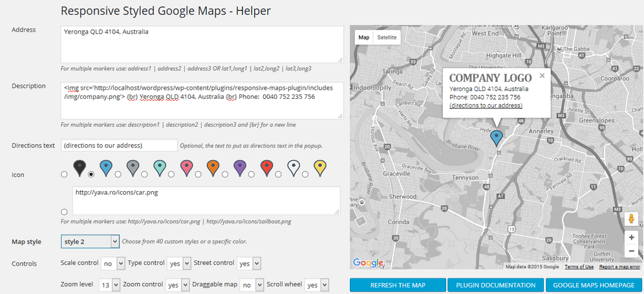Click the black marker pin icon
The width and height of the screenshot is (644, 294).
(78, 167)
